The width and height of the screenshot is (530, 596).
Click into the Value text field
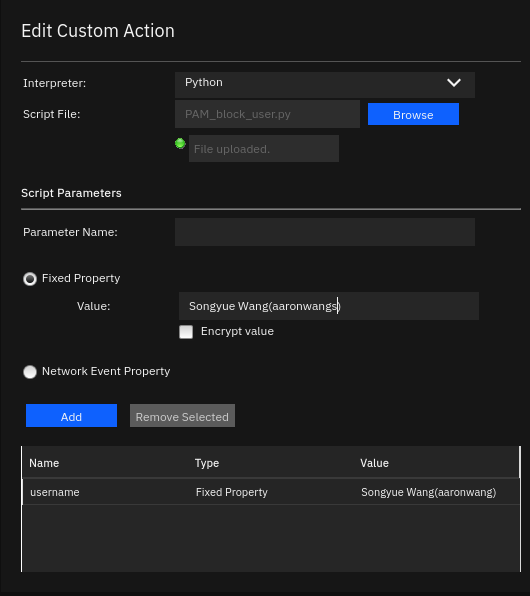click(328, 306)
